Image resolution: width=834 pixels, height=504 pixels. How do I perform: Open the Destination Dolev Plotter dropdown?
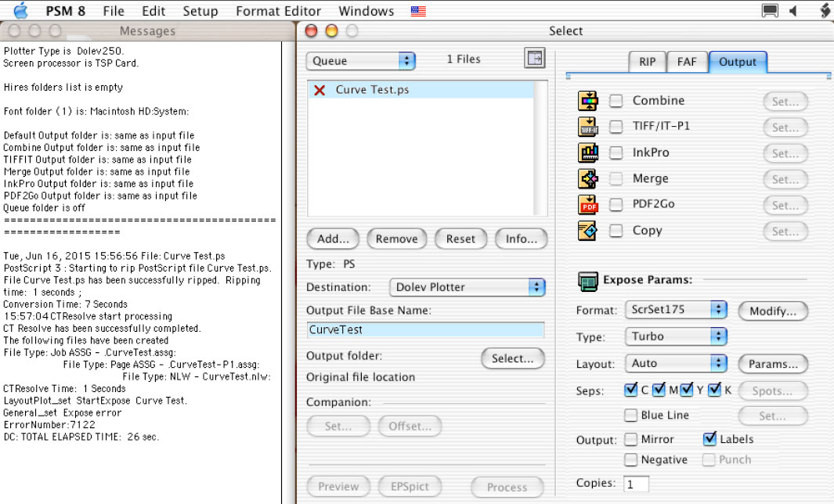[468, 287]
